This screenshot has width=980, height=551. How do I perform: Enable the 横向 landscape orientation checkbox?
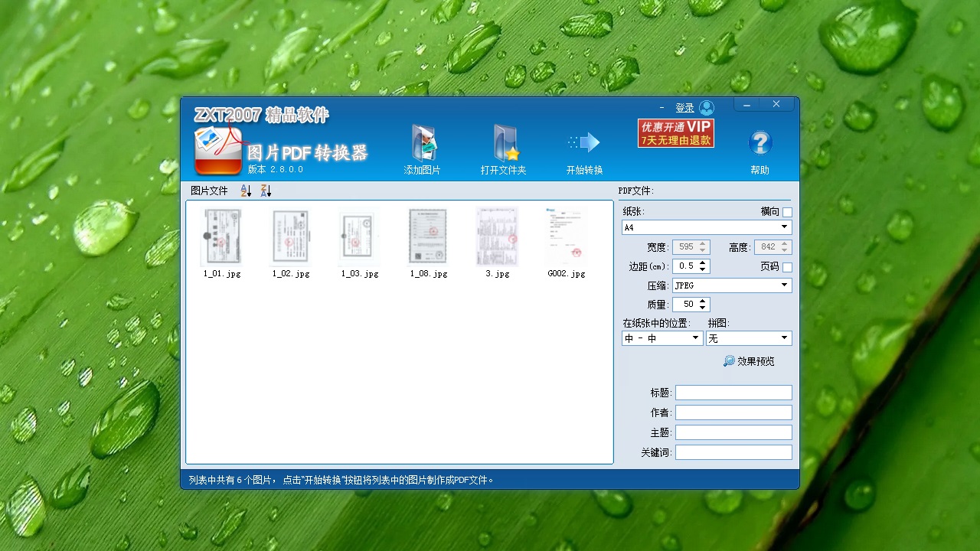pyautogui.click(x=787, y=212)
